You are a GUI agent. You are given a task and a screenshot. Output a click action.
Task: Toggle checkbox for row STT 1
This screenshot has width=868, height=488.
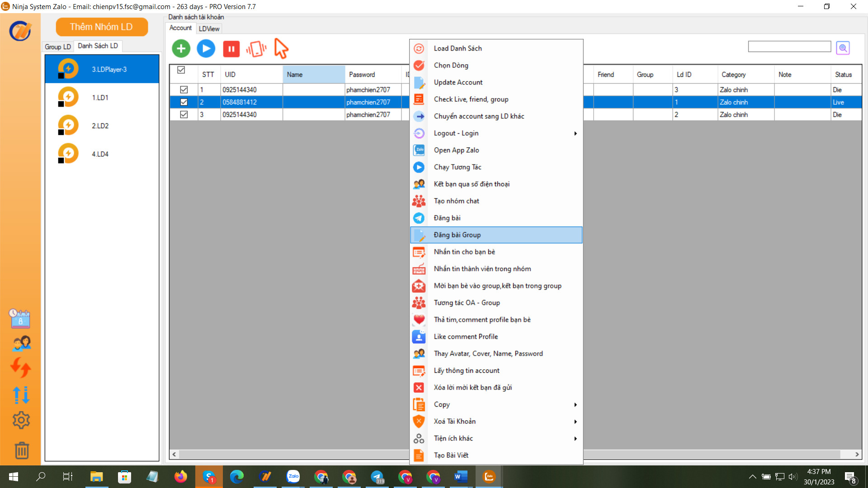click(x=184, y=89)
